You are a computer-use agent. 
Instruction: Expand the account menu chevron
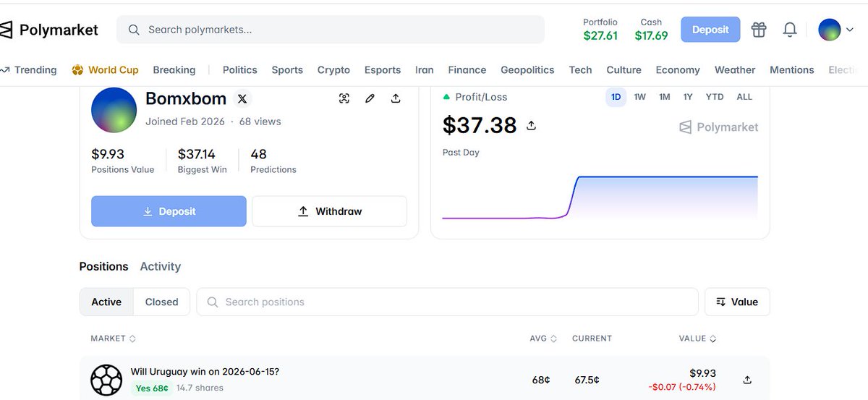[x=849, y=30]
